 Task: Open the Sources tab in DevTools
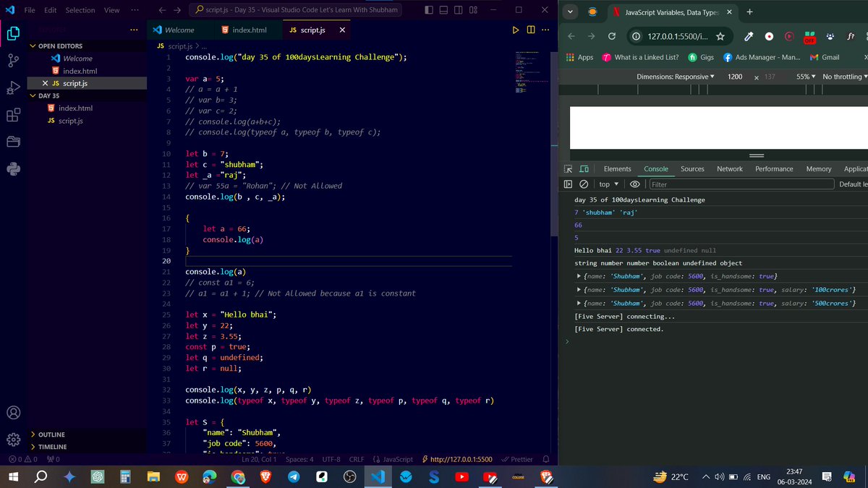click(x=692, y=168)
